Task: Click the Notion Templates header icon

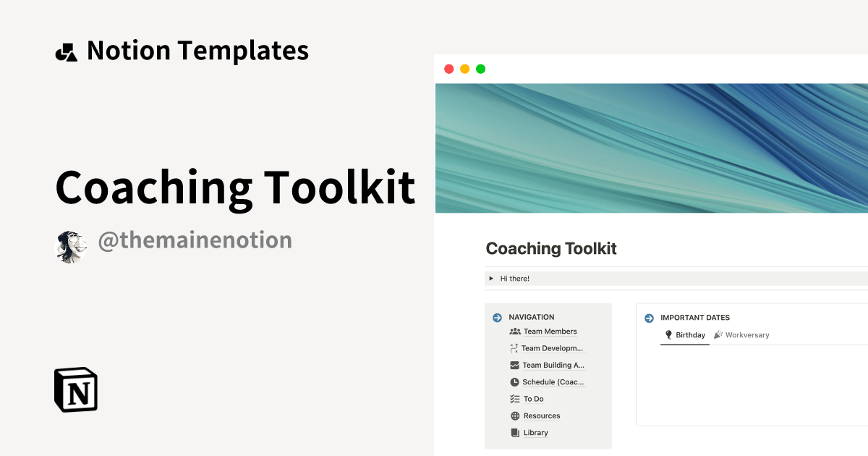Action: [x=66, y=50]
